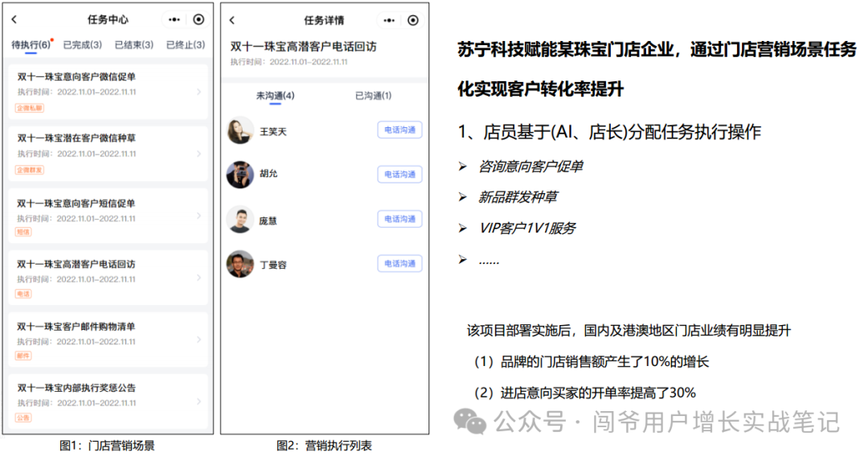This screenshot has width=868, height=457.
Task: Expand the 双十一珠宝意向客户短信促单 task chevron
Action: click(199, 216)
